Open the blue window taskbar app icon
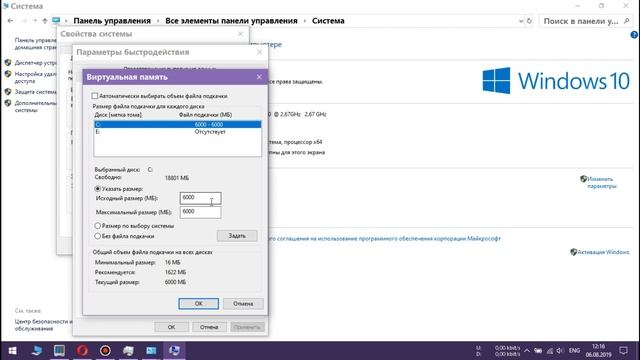The width and height of the screenshot is (640, 360). click(x=151, y=351)
